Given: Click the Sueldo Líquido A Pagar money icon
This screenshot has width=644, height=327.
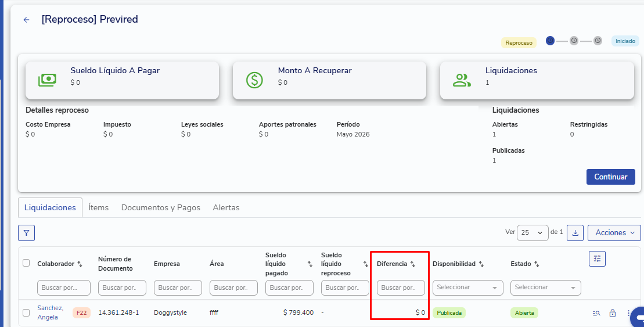Looking at the screenshot, I should point(47,80).
